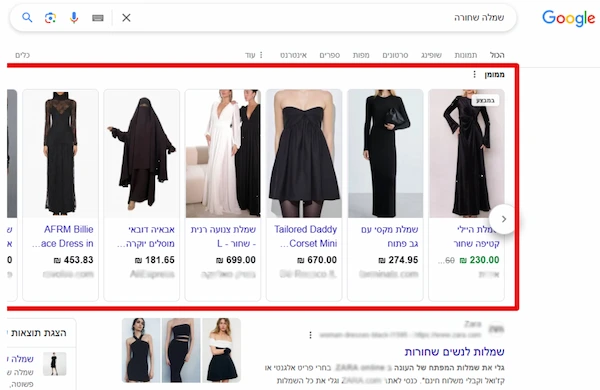Click the Google logo
The height and width of the screenshot is (390, 600).
[569, 18]
